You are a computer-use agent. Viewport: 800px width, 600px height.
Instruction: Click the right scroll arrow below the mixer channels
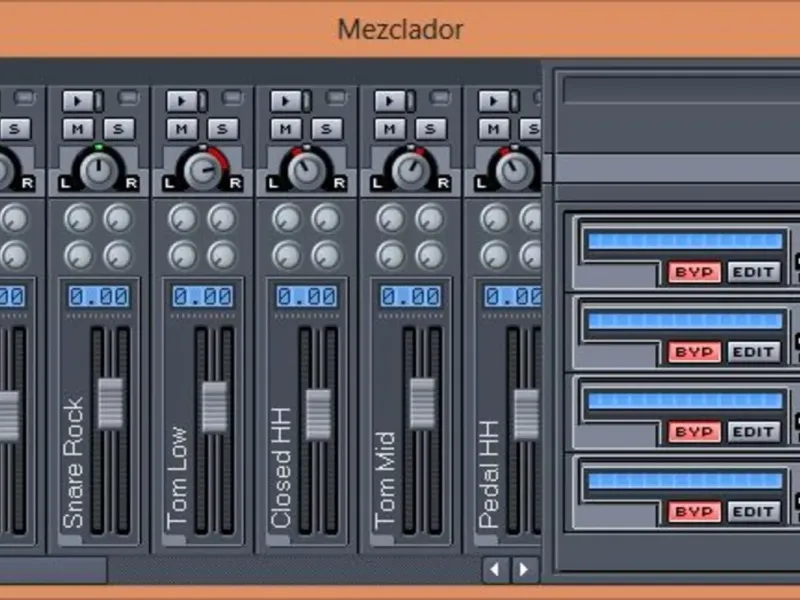pos(524,569)
